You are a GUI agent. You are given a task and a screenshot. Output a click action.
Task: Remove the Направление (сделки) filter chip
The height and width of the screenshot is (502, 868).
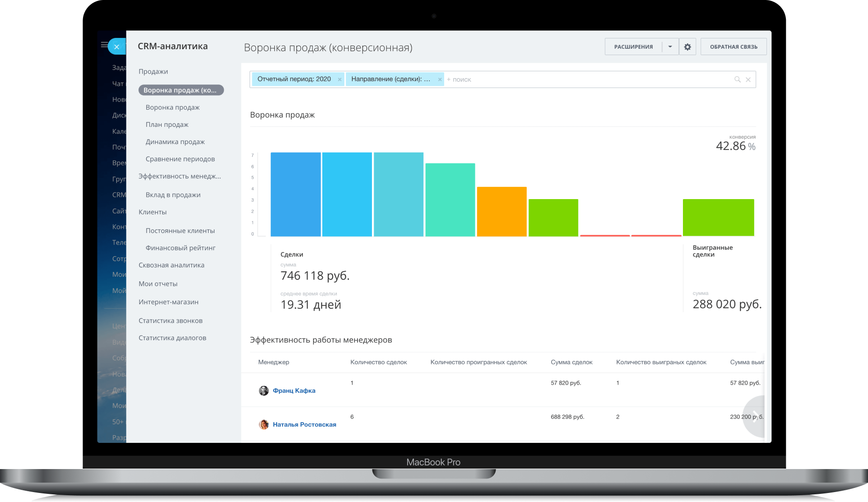(x=440, y=79)
